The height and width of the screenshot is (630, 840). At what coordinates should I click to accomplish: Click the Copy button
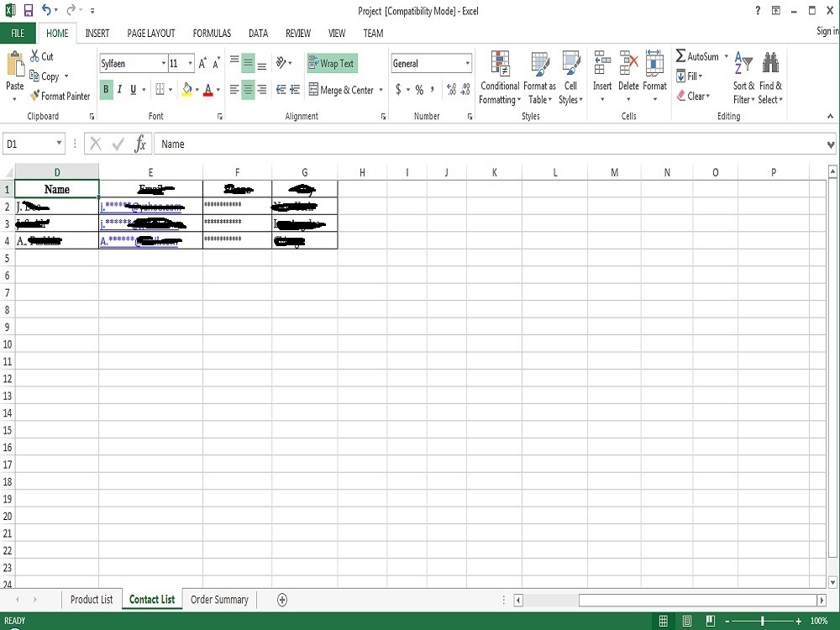pos(45,76)
